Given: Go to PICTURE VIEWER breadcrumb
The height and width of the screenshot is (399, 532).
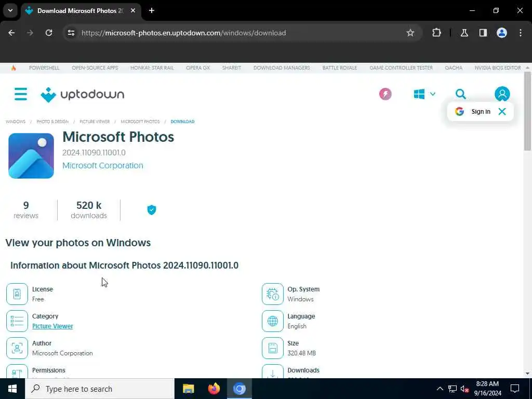Looking at the screenshot, I should [95, 122].
